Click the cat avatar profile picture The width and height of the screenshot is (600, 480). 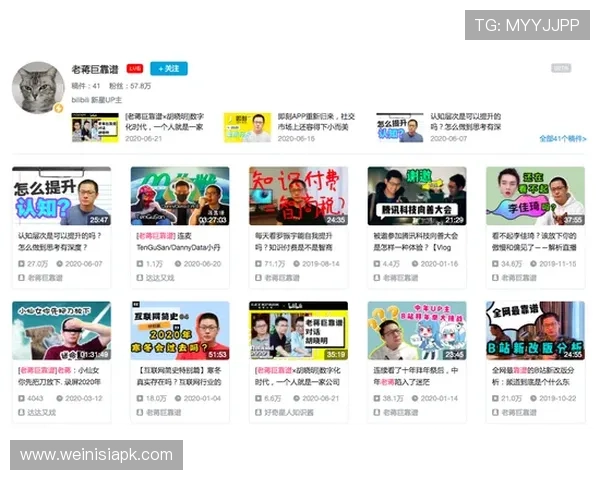click(x=38, y=87)
